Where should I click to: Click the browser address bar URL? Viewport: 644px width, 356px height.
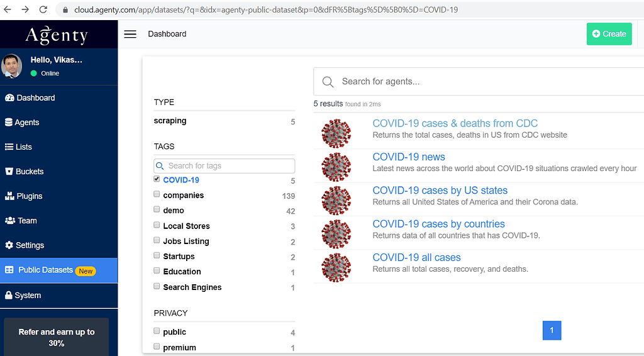266,9
